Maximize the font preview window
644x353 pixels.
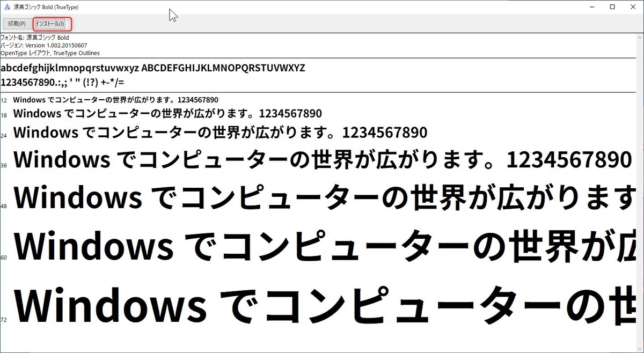612,7
